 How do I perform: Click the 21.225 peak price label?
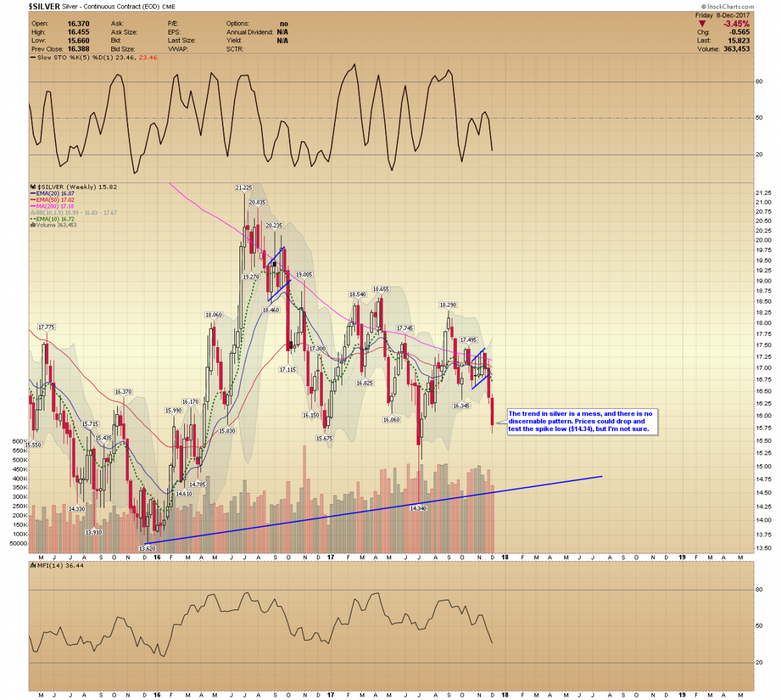click(243, 188)
